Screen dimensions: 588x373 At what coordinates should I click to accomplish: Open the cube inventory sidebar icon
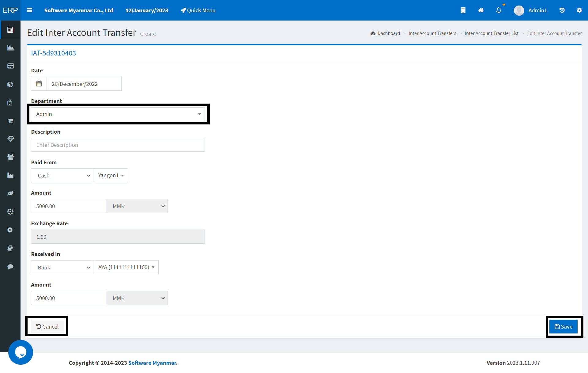pos(10,84)
